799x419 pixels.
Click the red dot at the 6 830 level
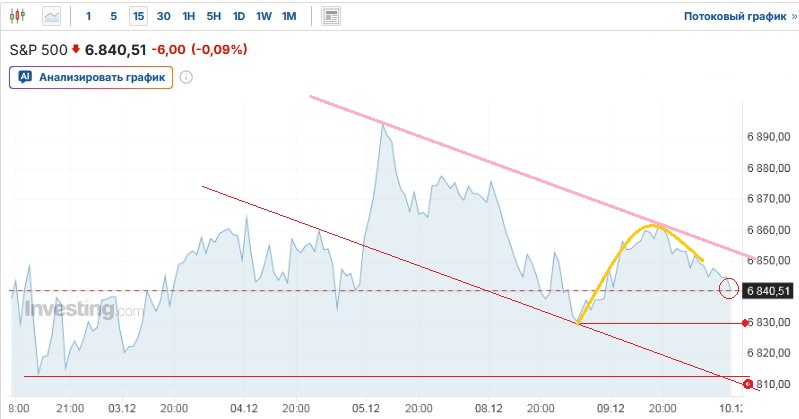pos(746,323)
